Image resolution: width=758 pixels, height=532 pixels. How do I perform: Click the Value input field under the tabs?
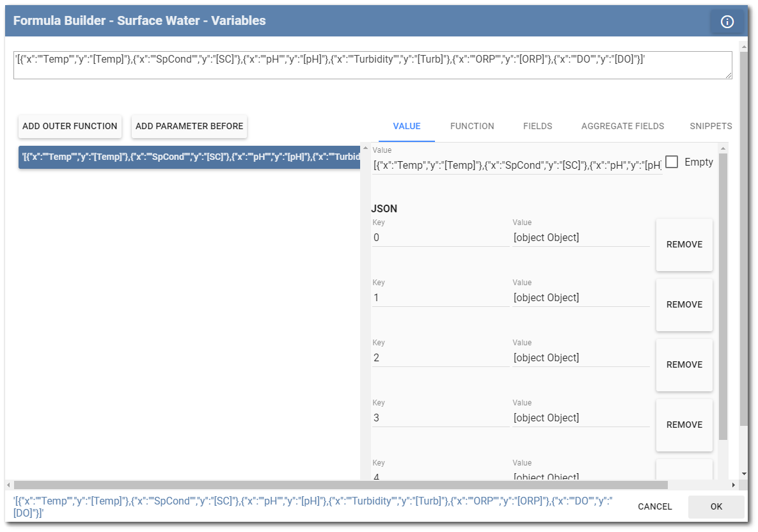pos(517,166)
